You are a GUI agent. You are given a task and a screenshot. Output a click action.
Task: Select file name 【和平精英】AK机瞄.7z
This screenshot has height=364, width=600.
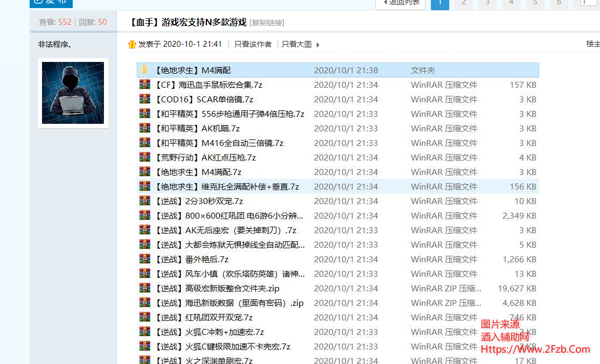click(197, 128)
